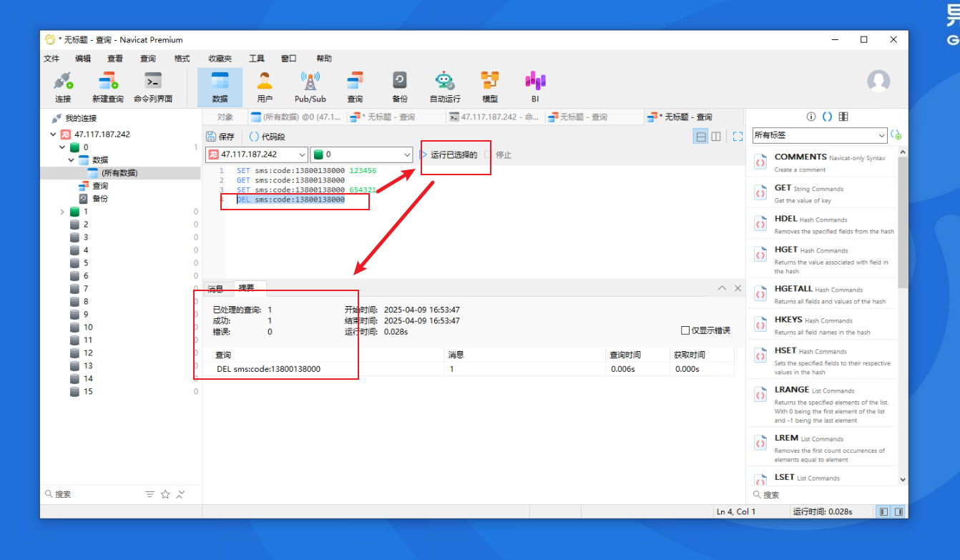Select the LRANGE List Commands snippet

(822, 405)
